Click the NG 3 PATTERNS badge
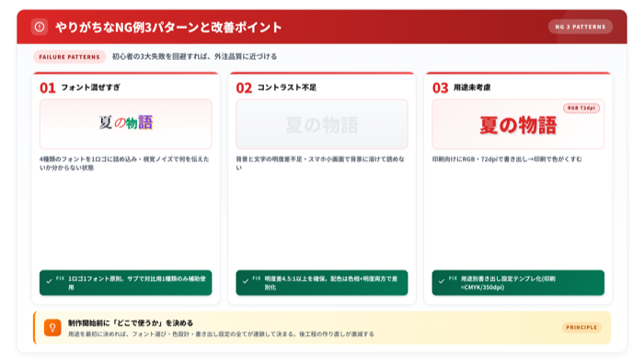 tap(581, 27)
